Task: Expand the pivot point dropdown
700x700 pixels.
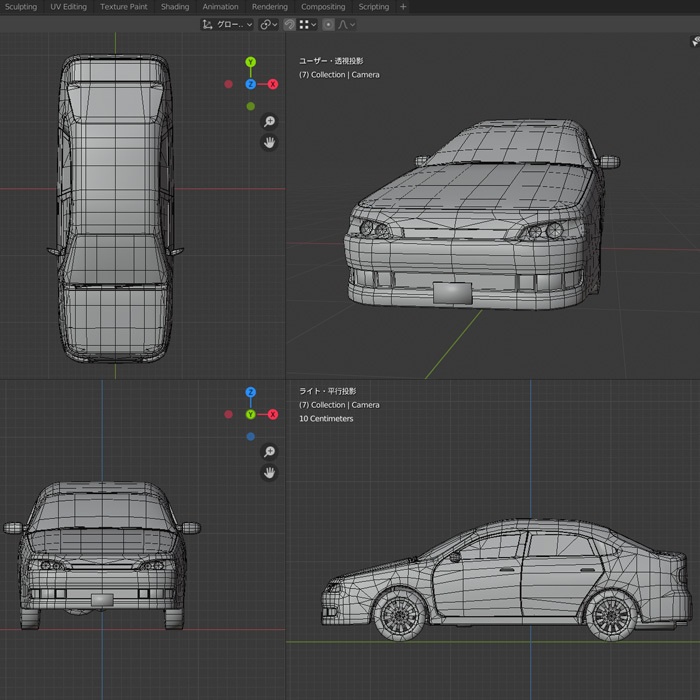Action: pyautogui.click(x=268, y=24)
